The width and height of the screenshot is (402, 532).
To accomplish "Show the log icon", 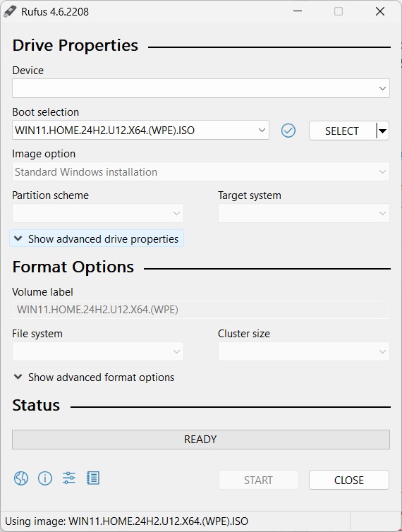I will tap(93, 478).
